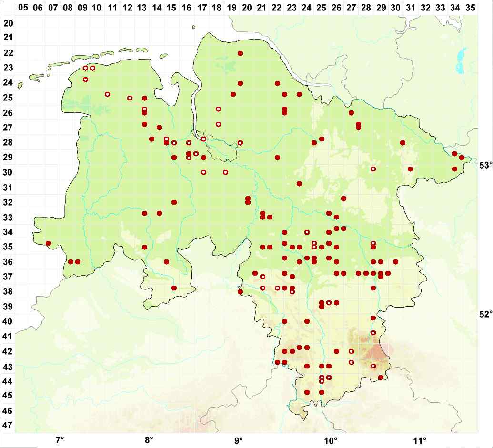
Task: Click column header 29 on top axis
Action: pos(381,7)
